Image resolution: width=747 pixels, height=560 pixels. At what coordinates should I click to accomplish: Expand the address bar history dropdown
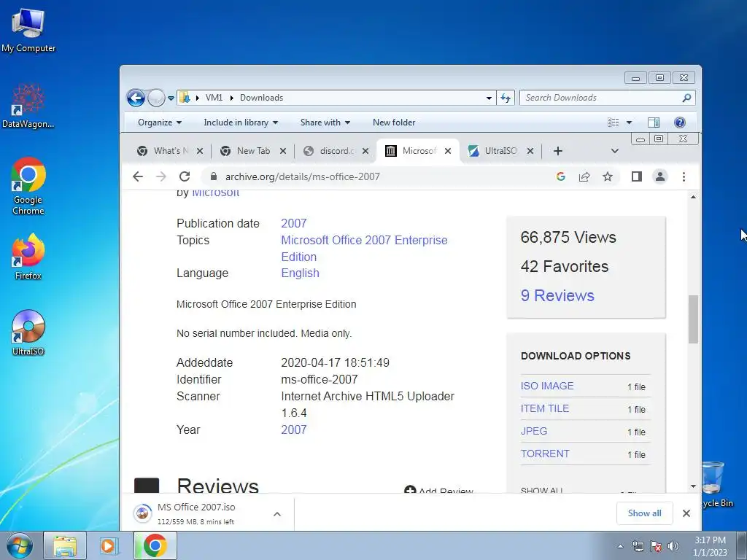point(489,98)
